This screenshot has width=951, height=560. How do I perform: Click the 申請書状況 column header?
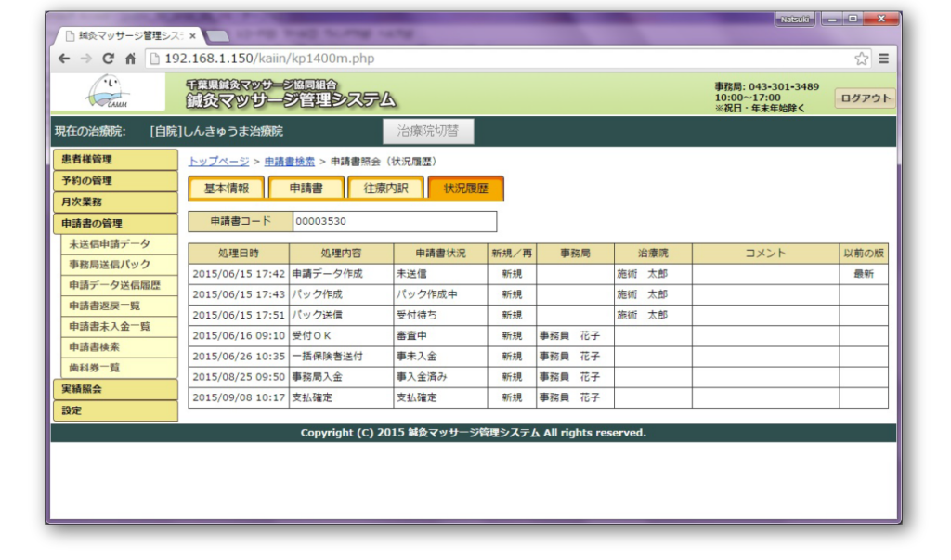[x=440, y=254]
